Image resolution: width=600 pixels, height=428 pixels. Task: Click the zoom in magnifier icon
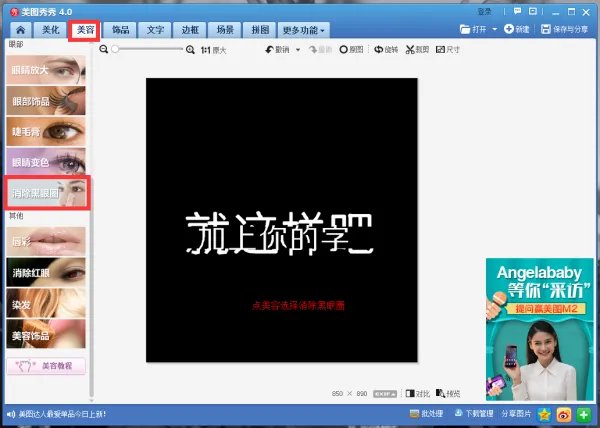(190, 49)
